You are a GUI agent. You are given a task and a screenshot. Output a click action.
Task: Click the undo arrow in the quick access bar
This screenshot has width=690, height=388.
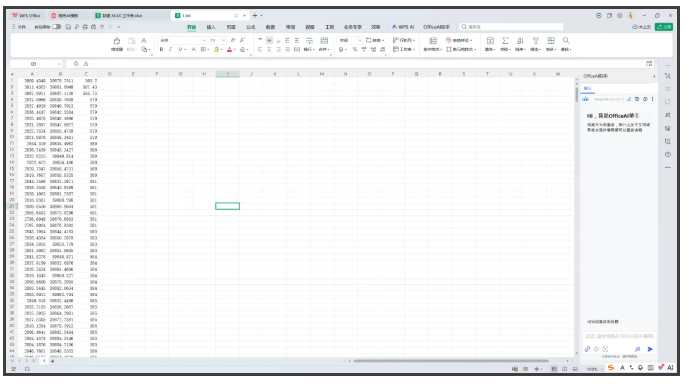click(102, 27)
